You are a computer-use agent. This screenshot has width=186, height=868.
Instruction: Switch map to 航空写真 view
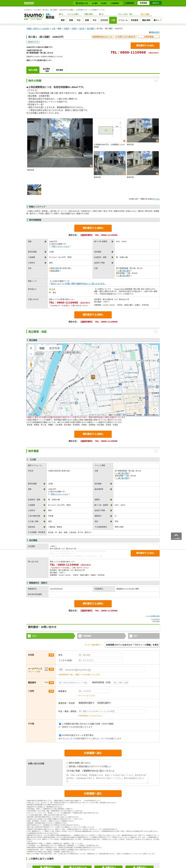[x=54, y=348]
